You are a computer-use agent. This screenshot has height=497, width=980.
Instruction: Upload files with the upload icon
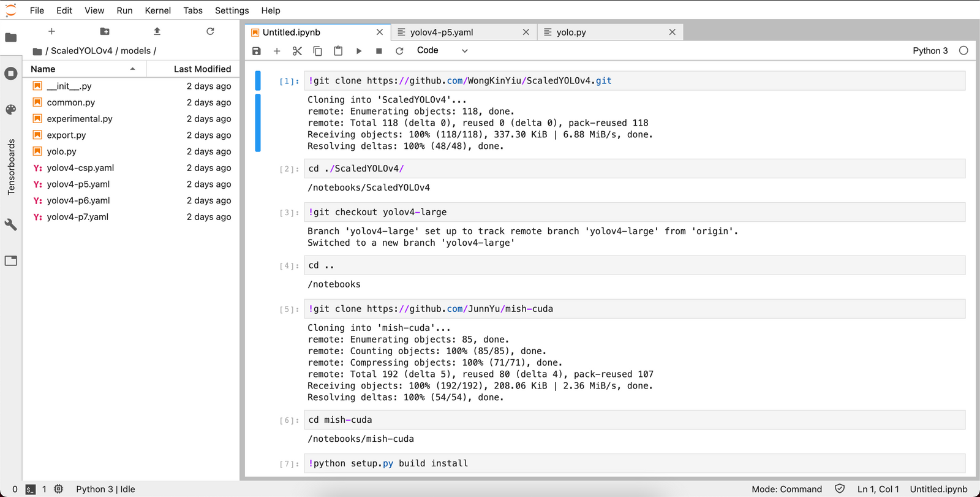point(157,31)
